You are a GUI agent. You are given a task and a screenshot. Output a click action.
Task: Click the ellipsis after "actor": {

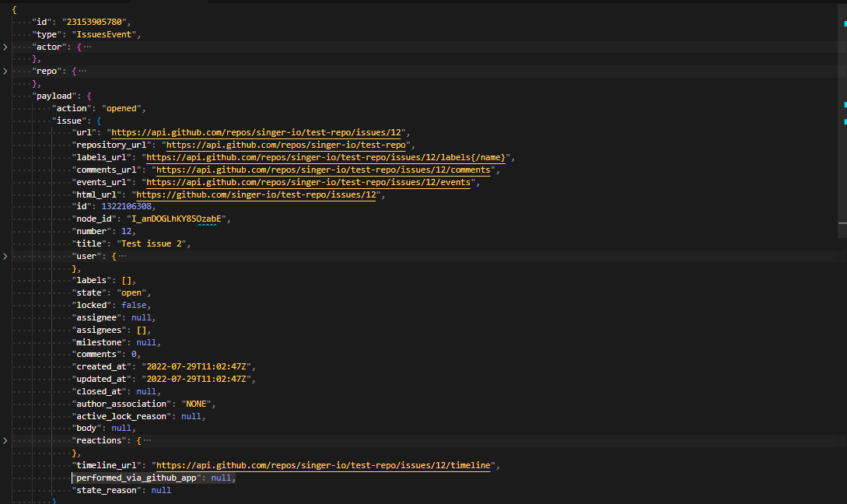(x=88, y=47)
